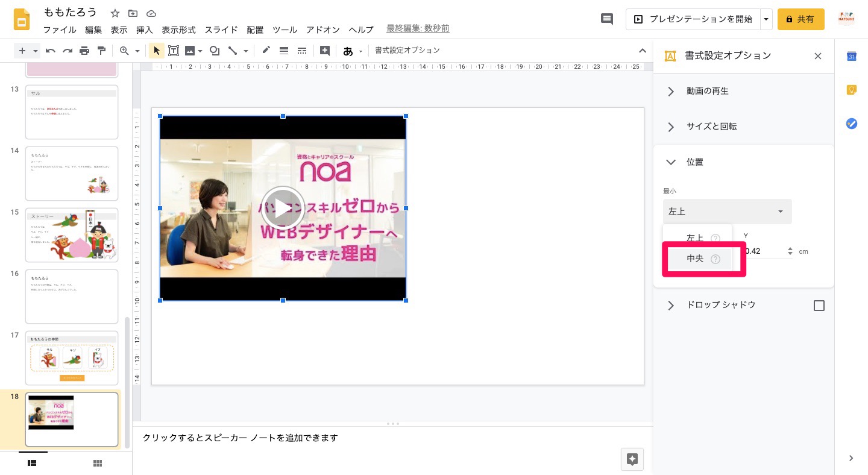Click the print icon
The width and height of the screenshot is (868, 475).
pos(84,51)
